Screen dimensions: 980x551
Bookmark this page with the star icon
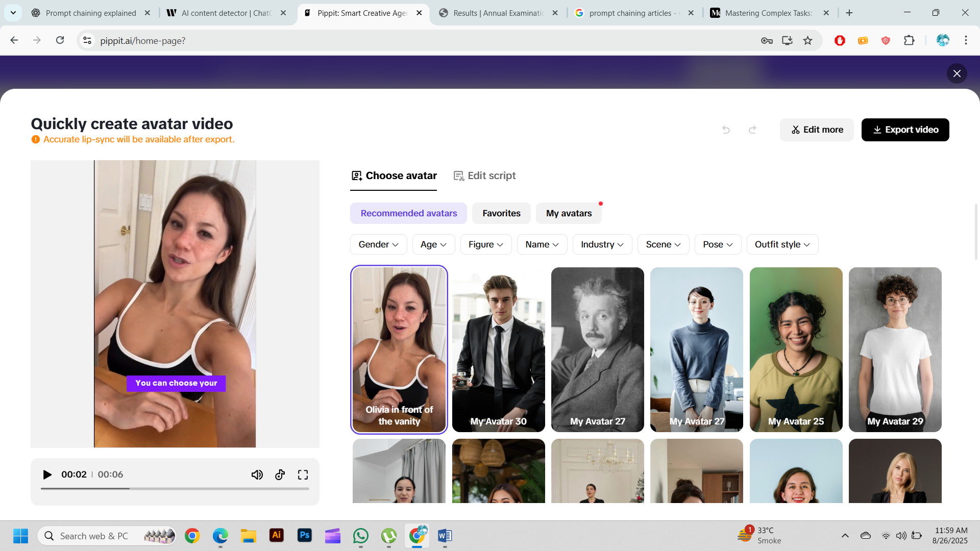pos(807,41)
